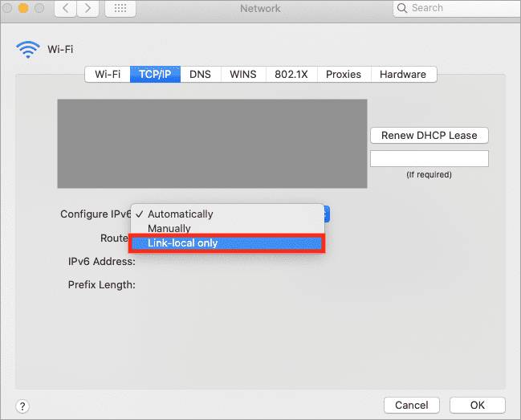Open the DNS tab
Viewport: 521px width, 420px height.
point(201,74)
